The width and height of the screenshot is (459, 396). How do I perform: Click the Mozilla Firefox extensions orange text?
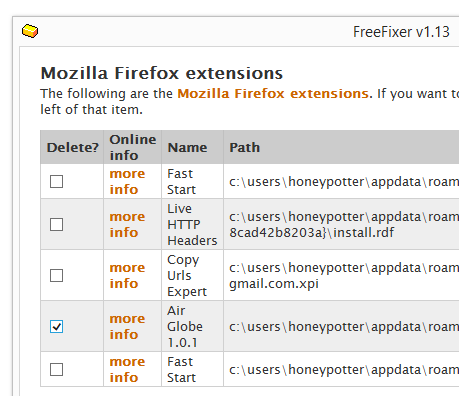pyautogui.click(x=273, y=94)
